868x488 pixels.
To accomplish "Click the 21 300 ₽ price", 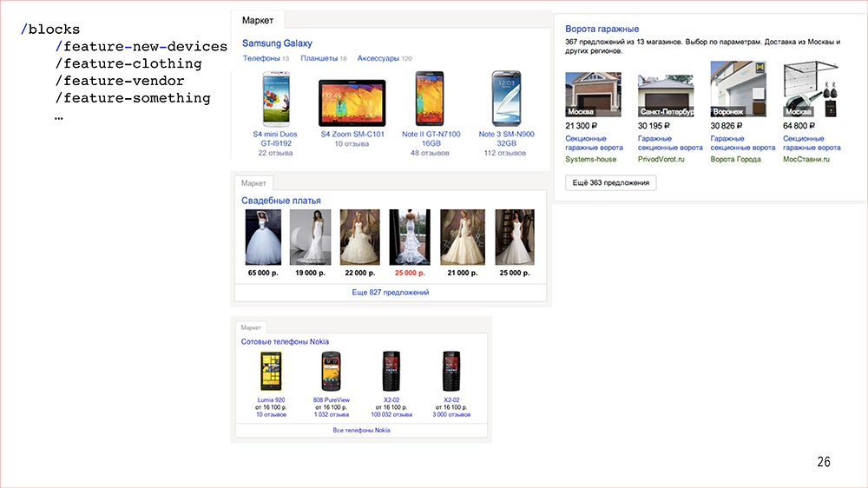I will point(582,126).
